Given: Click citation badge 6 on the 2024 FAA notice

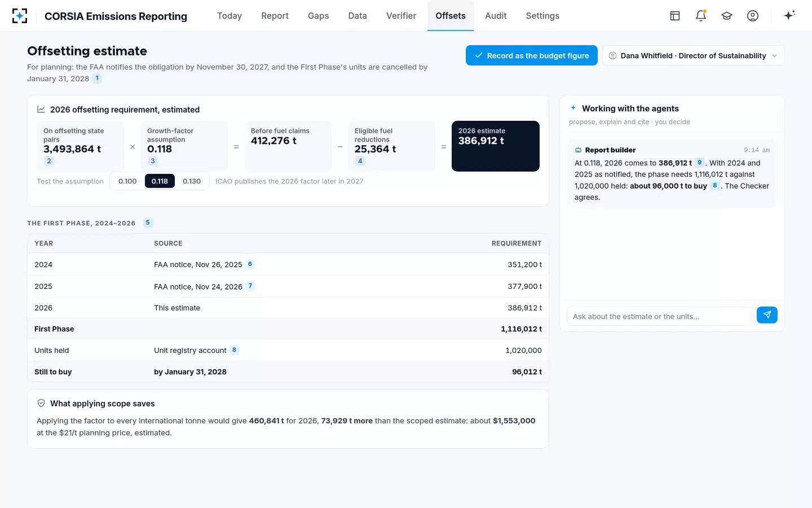Looking at the screenshot, I should (x=250, y=264).
